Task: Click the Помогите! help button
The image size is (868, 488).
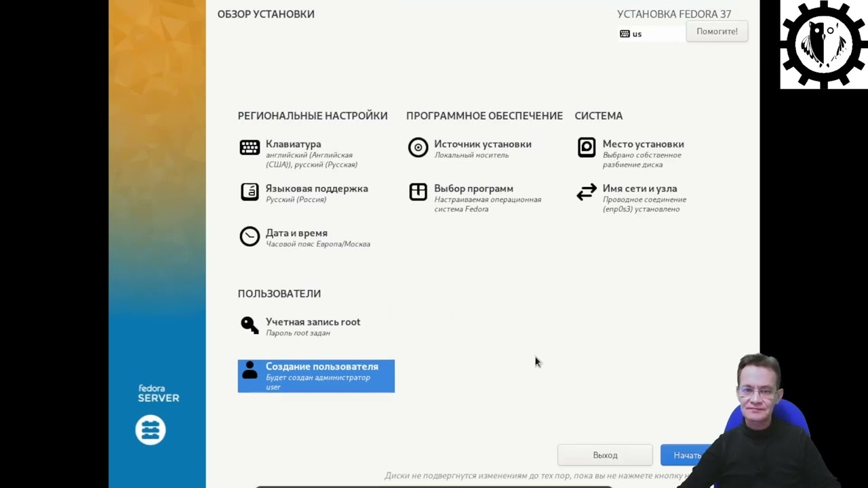Action: [717, 31]
